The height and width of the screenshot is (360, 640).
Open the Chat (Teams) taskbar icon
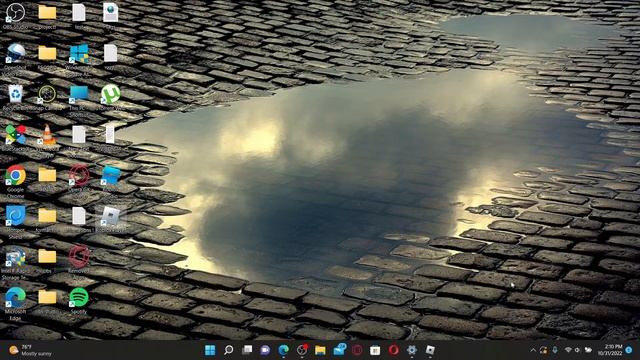pos(265,350)
